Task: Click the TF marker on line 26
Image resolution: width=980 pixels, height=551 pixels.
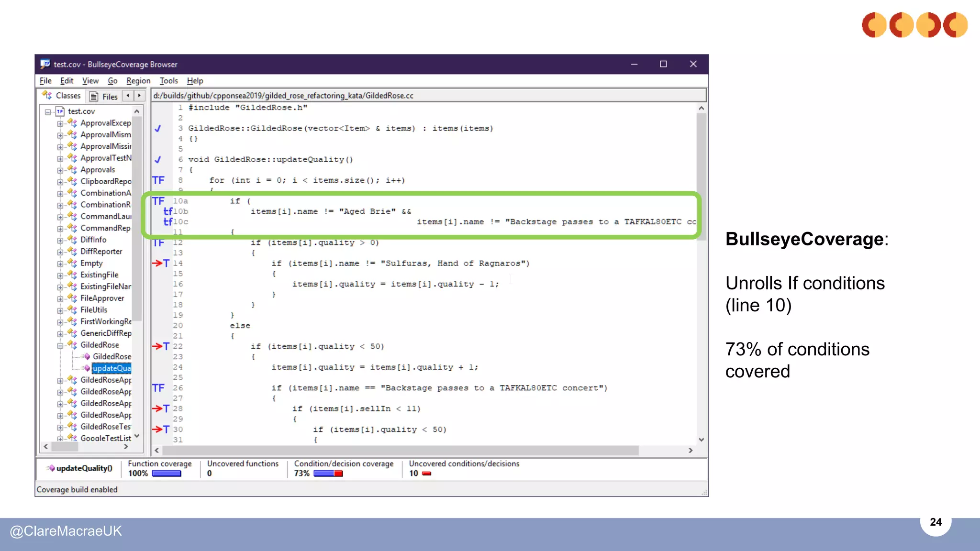Action: point(158,388)
